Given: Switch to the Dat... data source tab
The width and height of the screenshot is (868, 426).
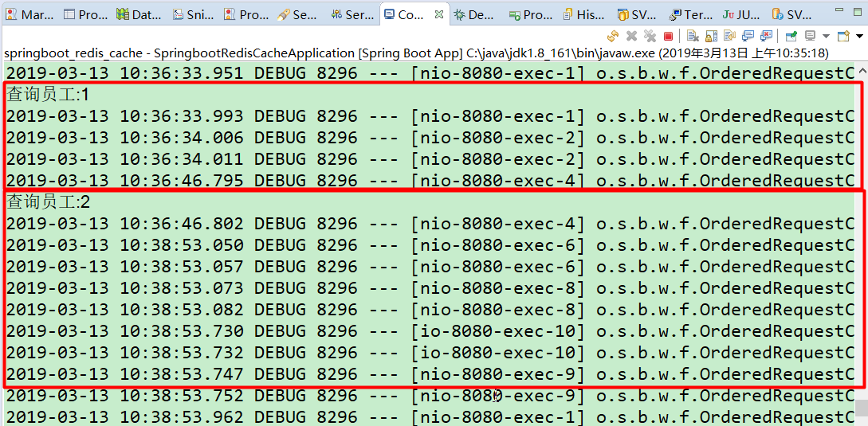Looking at the screenshot, I should [x=139, y=15].
